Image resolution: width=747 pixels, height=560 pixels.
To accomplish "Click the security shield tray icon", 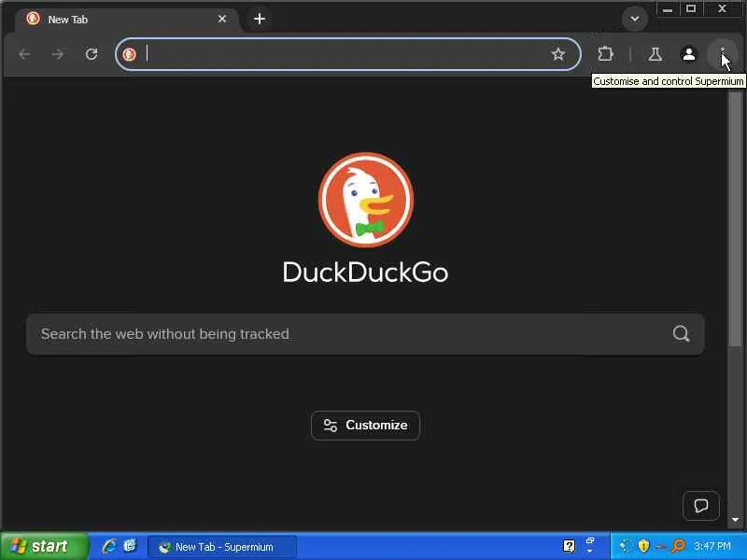I will point(643,546).
